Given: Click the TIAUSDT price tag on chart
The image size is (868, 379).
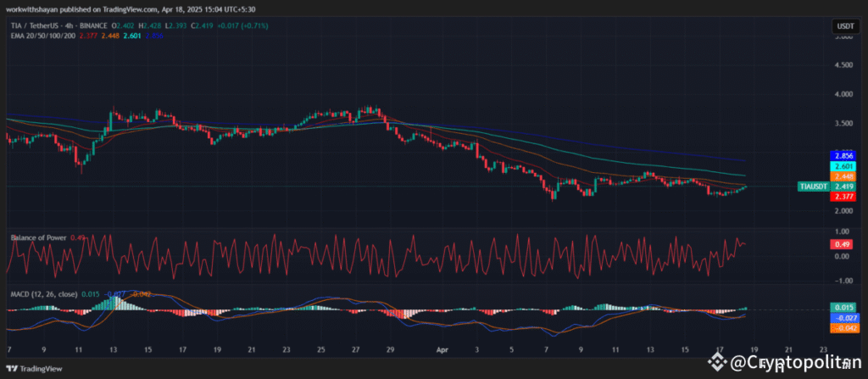Looking at the screenshot, I should (812, 186).
